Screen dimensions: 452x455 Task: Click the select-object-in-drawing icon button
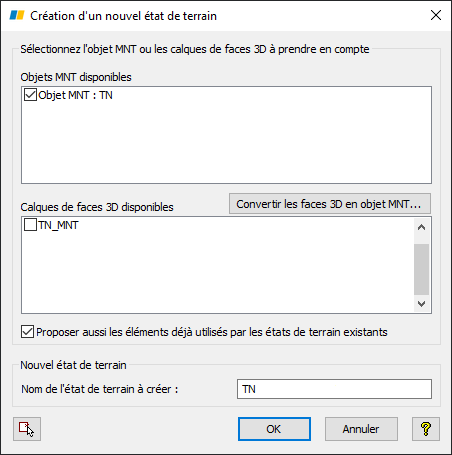click(x=27, y=429)
